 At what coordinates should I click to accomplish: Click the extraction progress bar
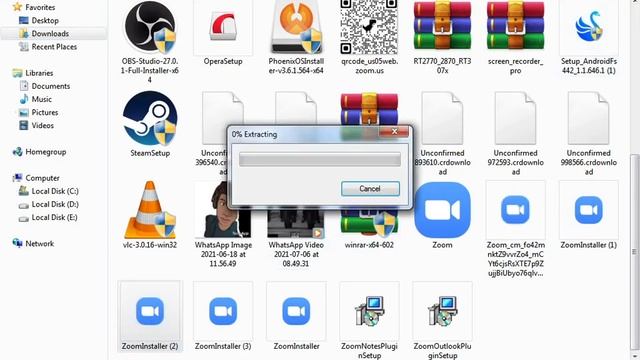[x=320, y=160]
